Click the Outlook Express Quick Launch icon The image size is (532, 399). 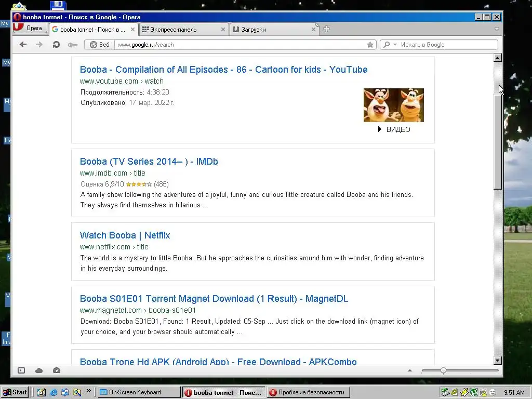(x=65, y=393)
